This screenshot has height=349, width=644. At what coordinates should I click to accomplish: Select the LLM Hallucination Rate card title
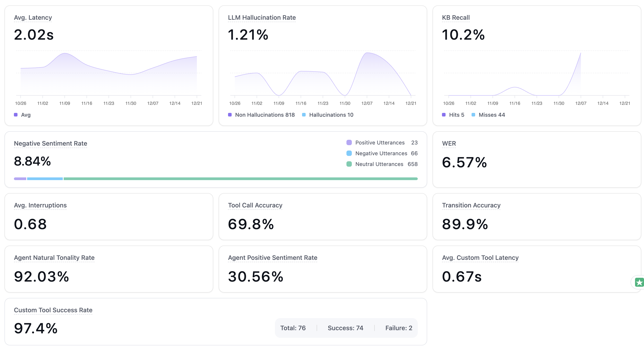261,17
